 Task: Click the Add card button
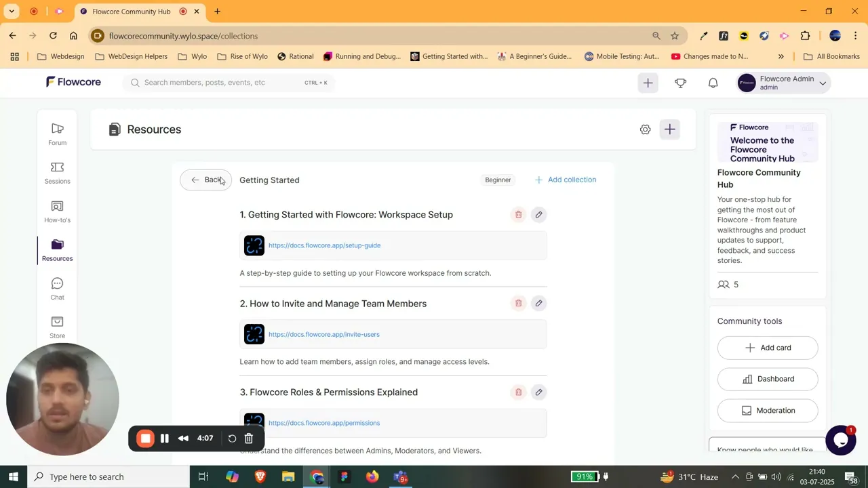(x=768, y=348)
